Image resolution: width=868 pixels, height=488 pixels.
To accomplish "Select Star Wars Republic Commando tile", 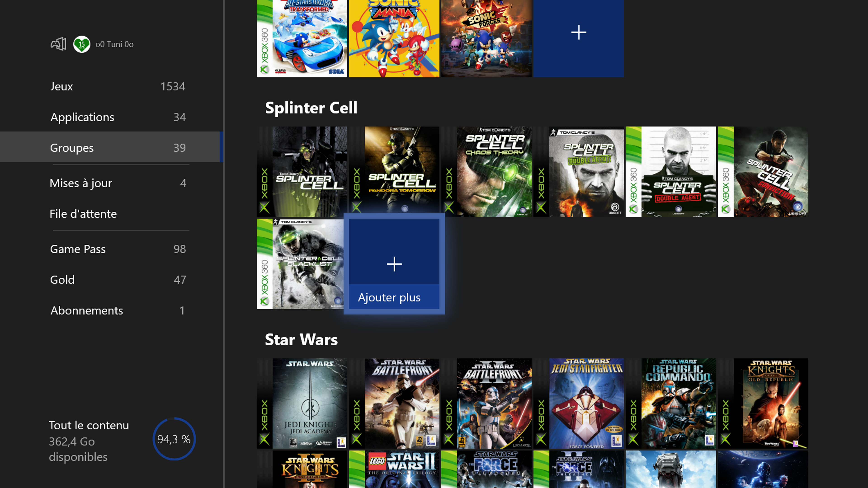I will [671, 404].
